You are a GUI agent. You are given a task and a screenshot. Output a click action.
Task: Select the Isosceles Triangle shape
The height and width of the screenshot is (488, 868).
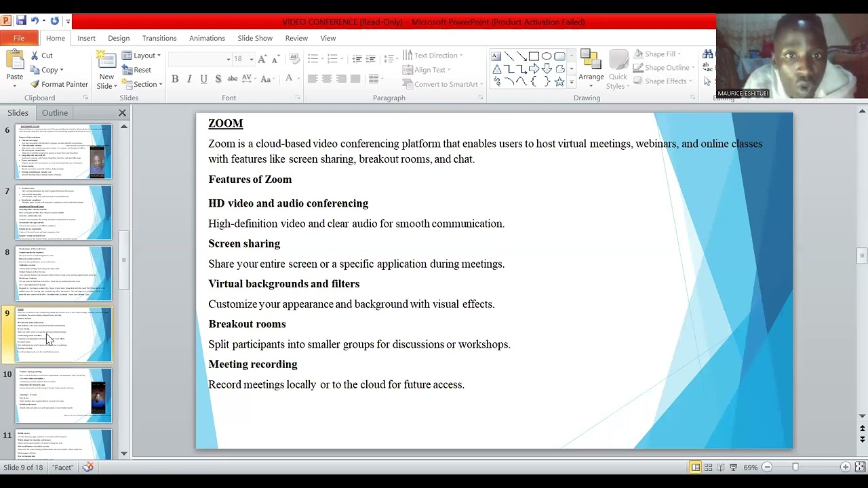(x=496, y=68)
